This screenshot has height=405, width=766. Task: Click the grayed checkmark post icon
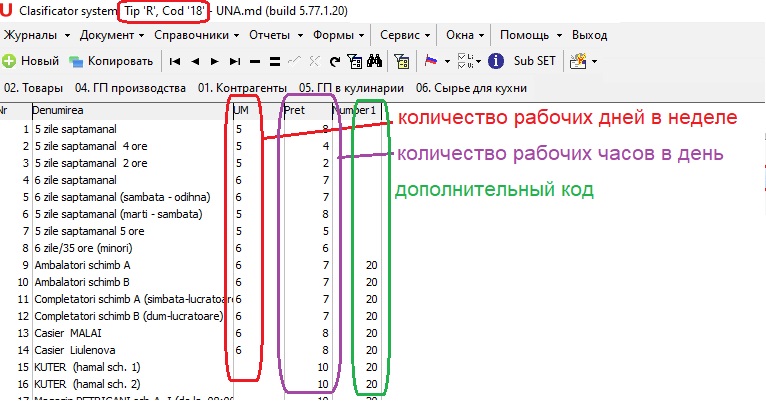[294, 61]
